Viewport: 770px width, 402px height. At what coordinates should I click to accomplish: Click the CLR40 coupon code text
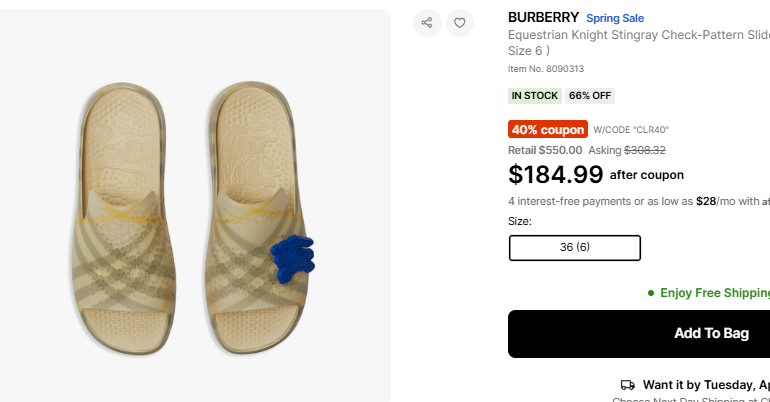(631, 130)
